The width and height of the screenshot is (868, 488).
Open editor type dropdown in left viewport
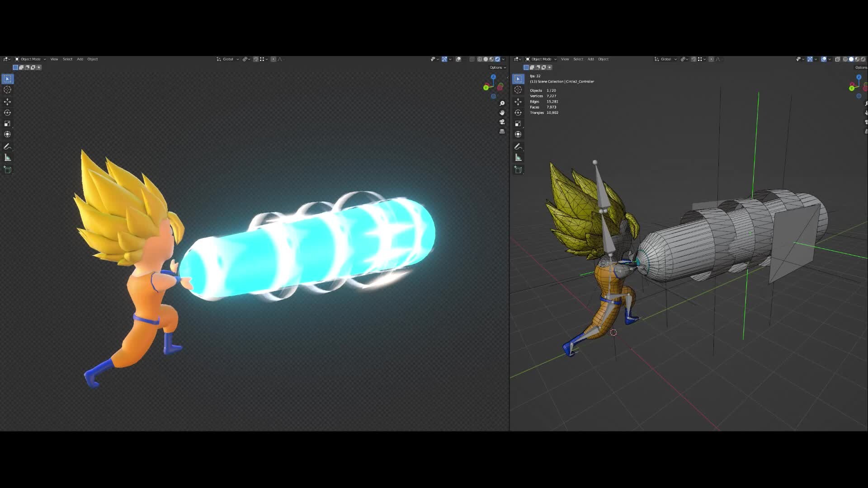point(7,59)
